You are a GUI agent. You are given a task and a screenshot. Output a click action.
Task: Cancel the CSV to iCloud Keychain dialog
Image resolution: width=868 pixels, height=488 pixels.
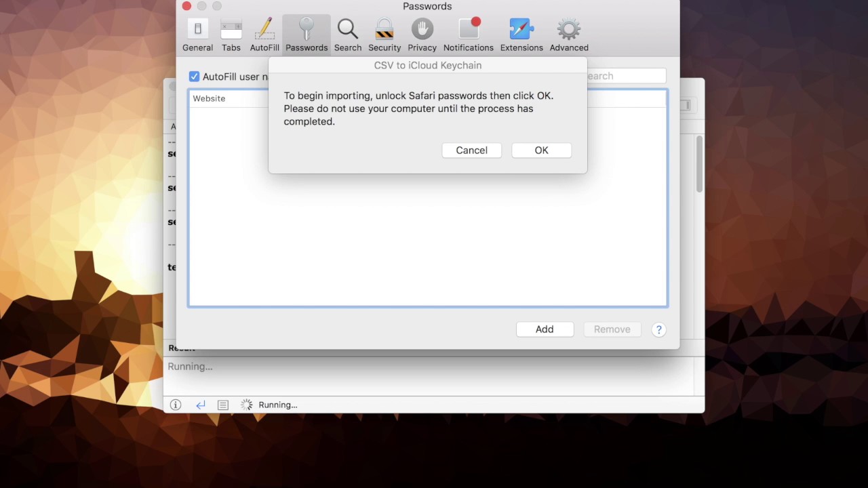(x=471, y=150)
